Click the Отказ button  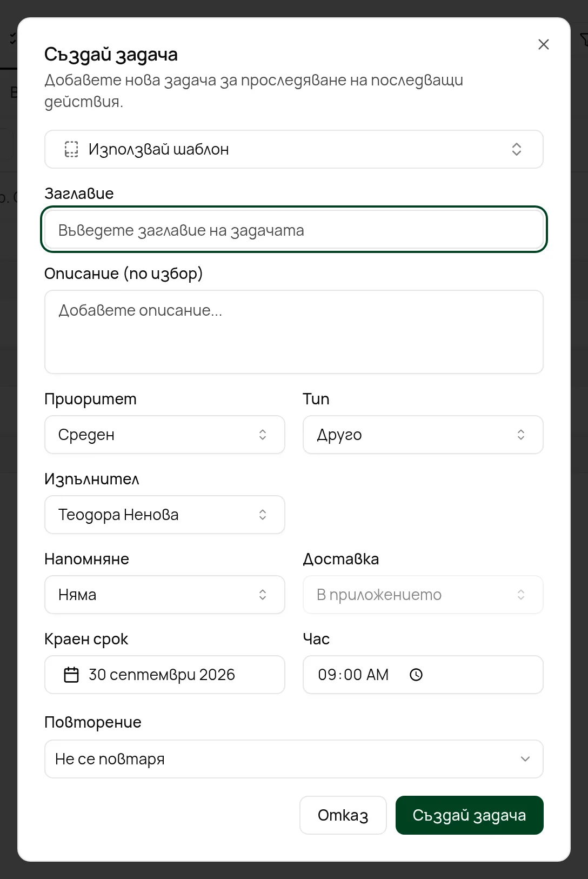point(343,815)
